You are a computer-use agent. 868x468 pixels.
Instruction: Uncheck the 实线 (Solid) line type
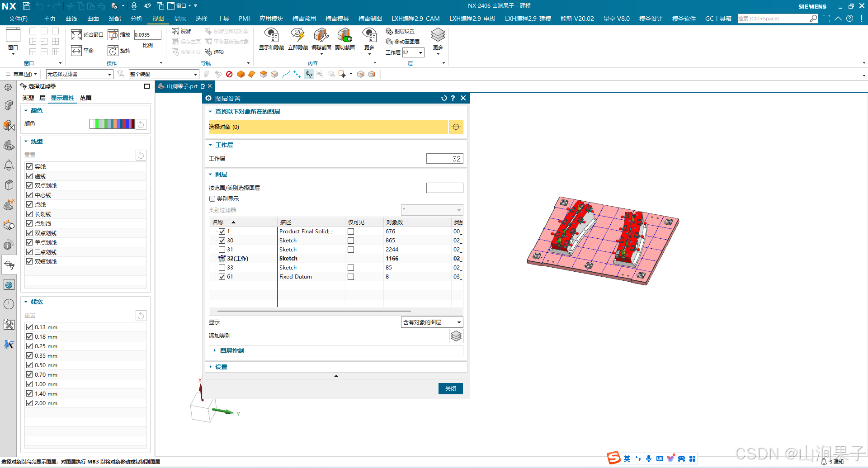coord(29,166)
